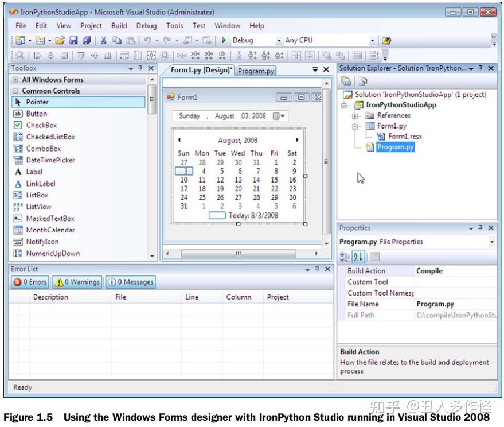Open the Build menu

pos(119,25)
